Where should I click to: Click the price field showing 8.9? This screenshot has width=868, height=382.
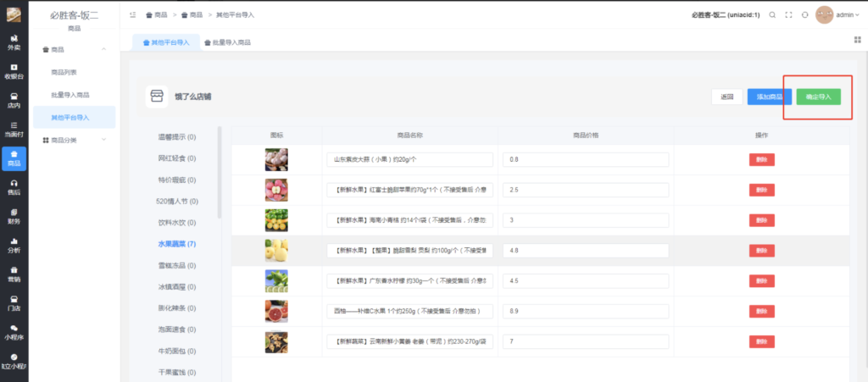point(585,311)
